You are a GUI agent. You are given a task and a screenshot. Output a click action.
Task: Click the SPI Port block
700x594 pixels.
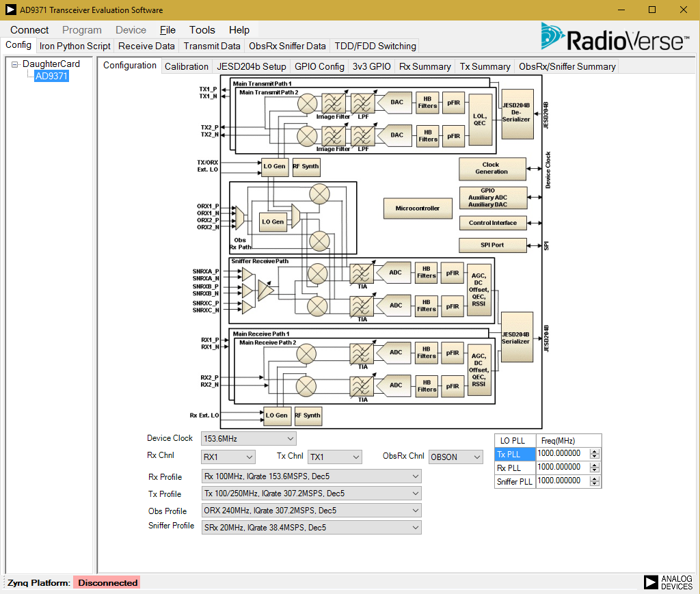(x=492, y=245)
